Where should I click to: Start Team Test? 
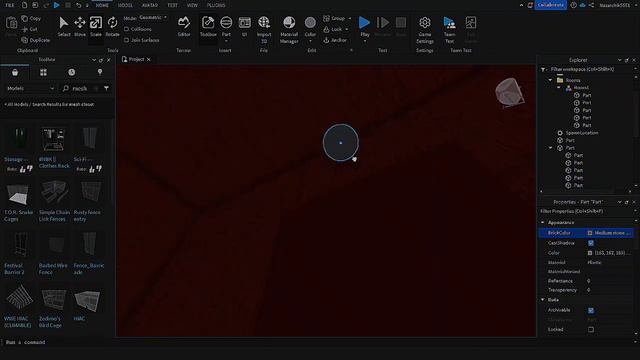tap(449, 29)
